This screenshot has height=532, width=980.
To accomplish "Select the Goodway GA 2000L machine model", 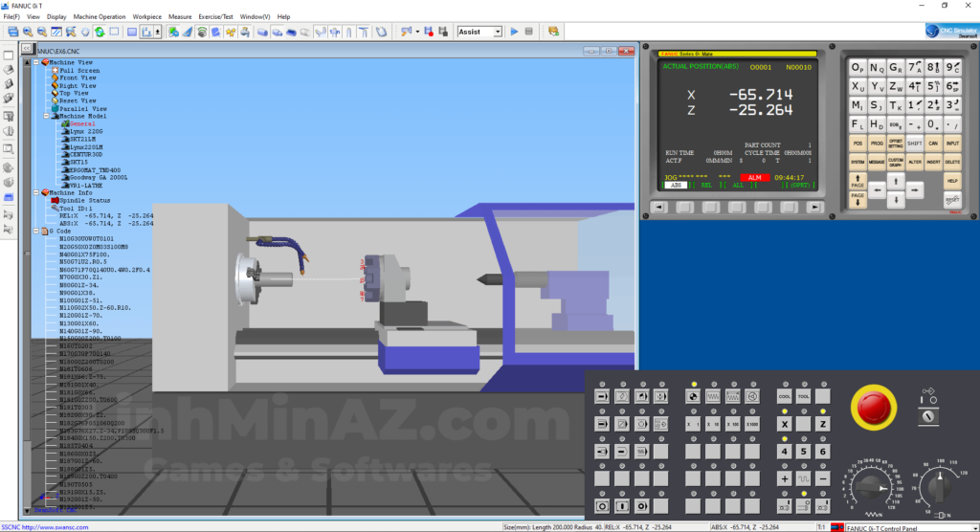I will tap(99, 178).
